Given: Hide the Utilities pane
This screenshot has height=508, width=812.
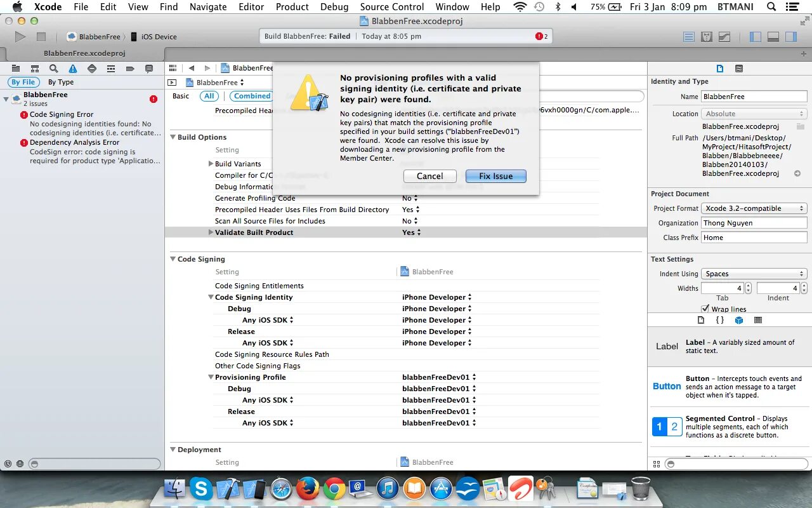Looking at the screenshot, I should (x=790, y=37).
